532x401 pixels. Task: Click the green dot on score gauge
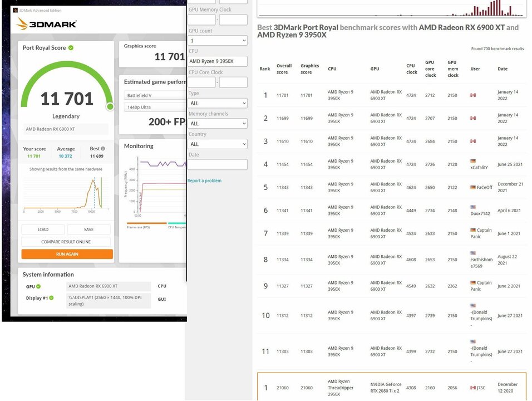[x=110, y=106]
